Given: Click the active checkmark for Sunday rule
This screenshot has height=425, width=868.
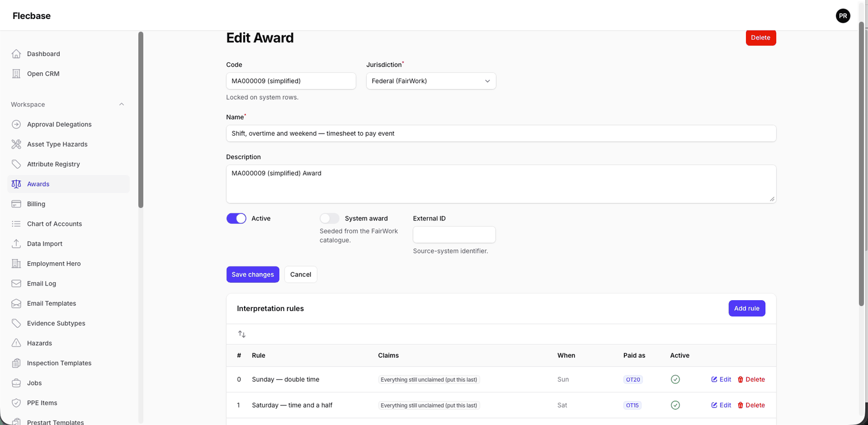Looking at the screenshot, I should tap(675, 379).
